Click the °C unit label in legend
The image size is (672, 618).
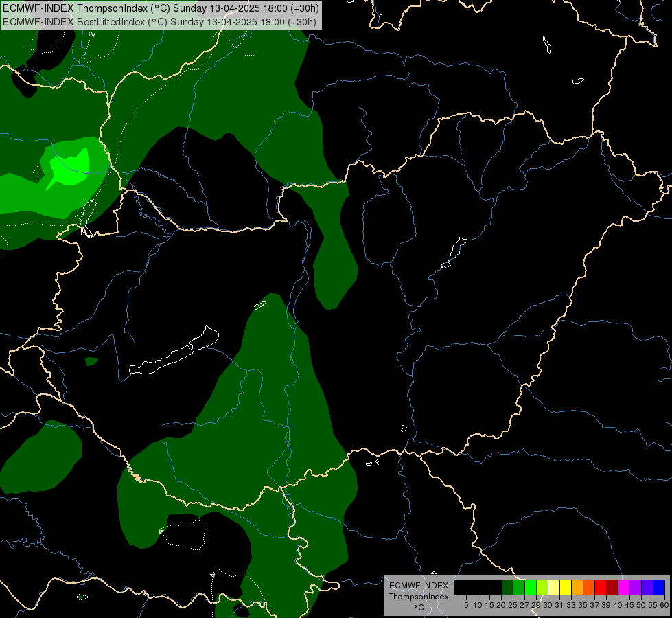(x=419, y=607)
